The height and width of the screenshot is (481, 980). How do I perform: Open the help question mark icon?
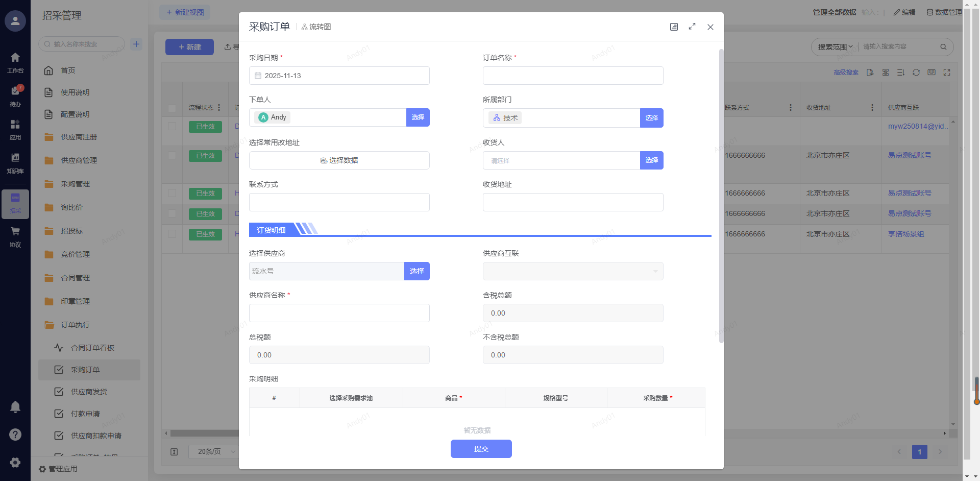[x=15, y=435]
